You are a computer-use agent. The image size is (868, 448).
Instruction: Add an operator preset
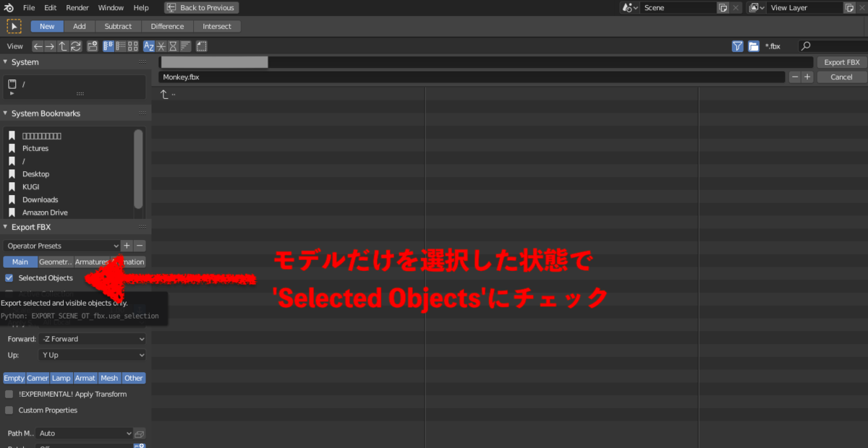[x=127, y=246]
